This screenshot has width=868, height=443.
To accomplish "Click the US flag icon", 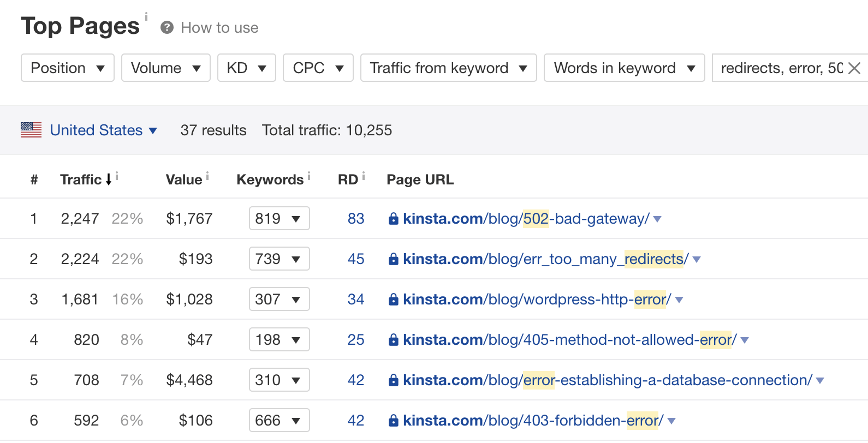I will [x=31, y=130].
